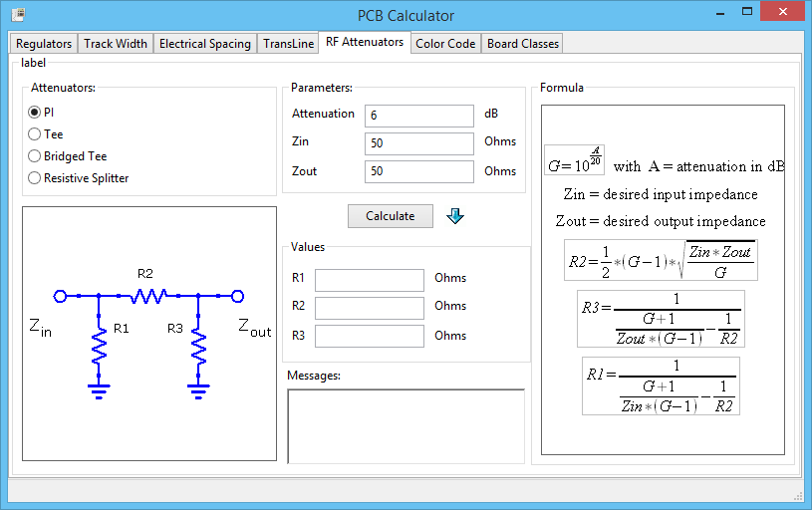Viewport: 812px width, 510px height.
Task: Click the PCB Calculator title bar icon
Action: 17,15
